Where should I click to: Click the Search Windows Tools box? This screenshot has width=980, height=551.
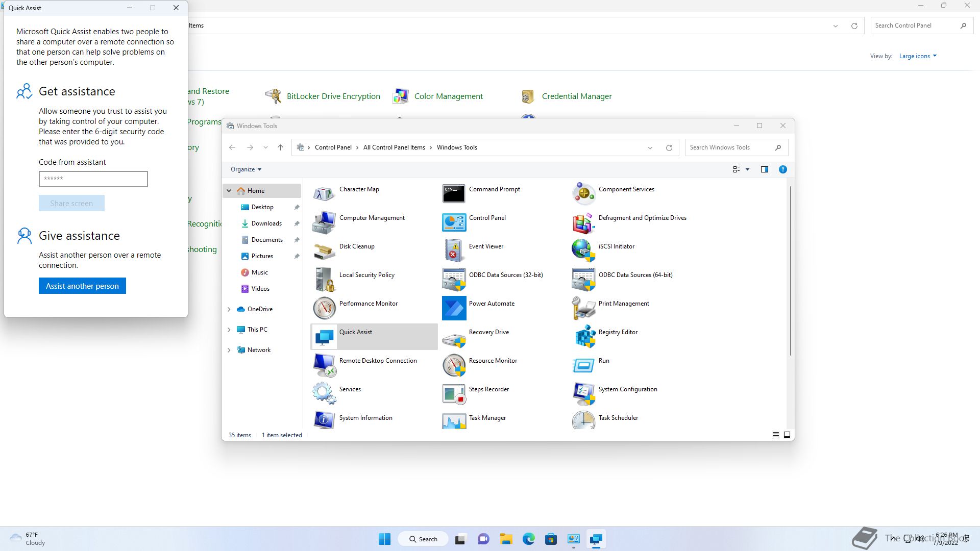[737, 147]
